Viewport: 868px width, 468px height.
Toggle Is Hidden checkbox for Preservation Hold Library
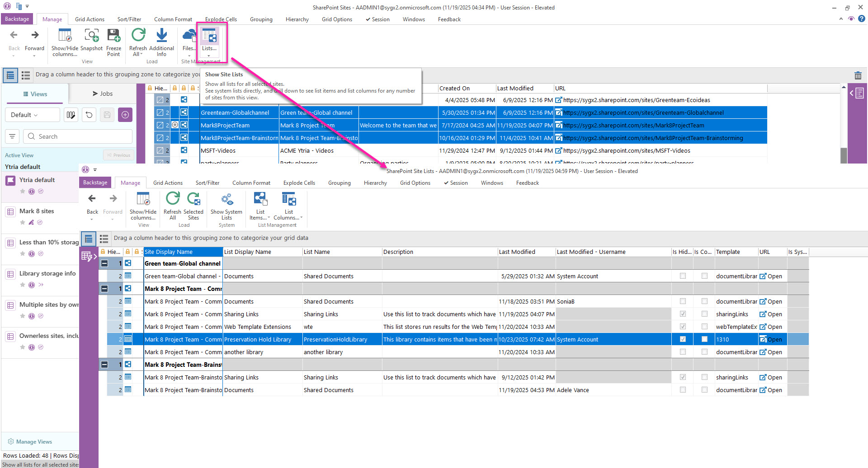click(x=683, y=339)
